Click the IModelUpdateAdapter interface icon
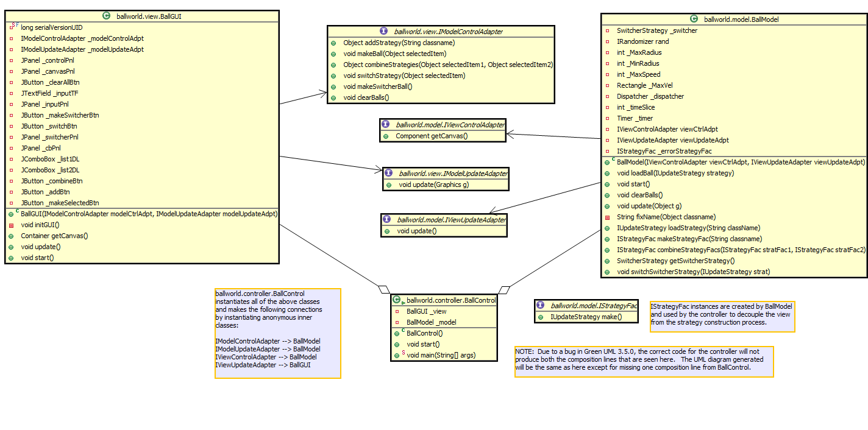Viewport: 868px width, 430px height. point(389,174)
